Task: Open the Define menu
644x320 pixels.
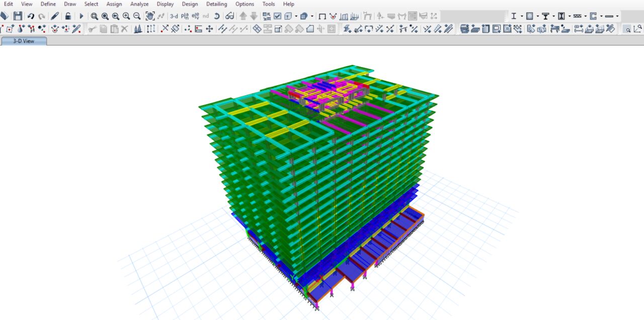Action: click(48, 4)
